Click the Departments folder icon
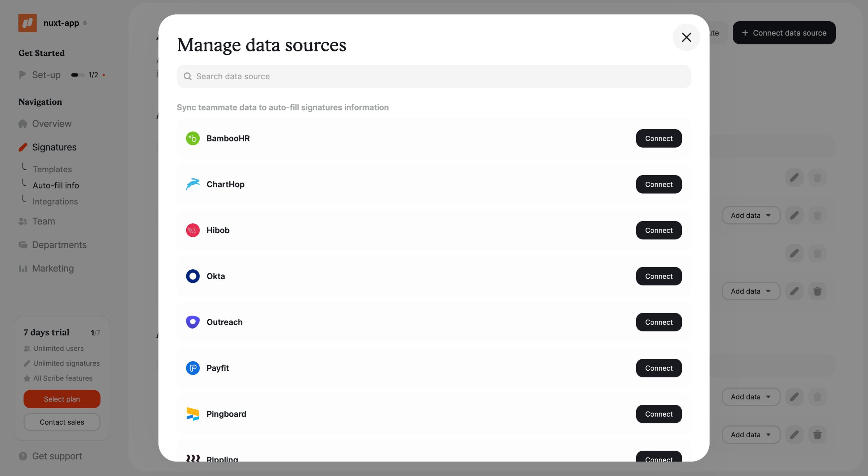Image resolution: width=868 pixels, height=476 pixels. click(x=23, y=245)
